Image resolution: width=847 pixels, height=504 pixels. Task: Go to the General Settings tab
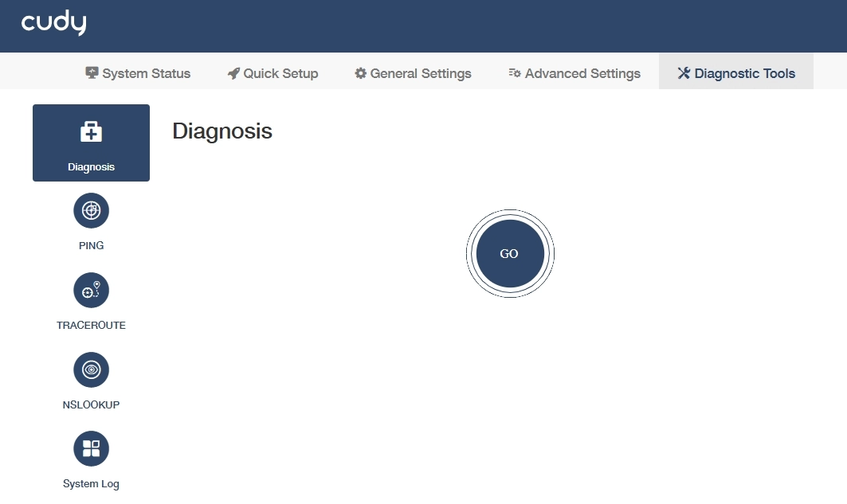(x=421, y=73)
